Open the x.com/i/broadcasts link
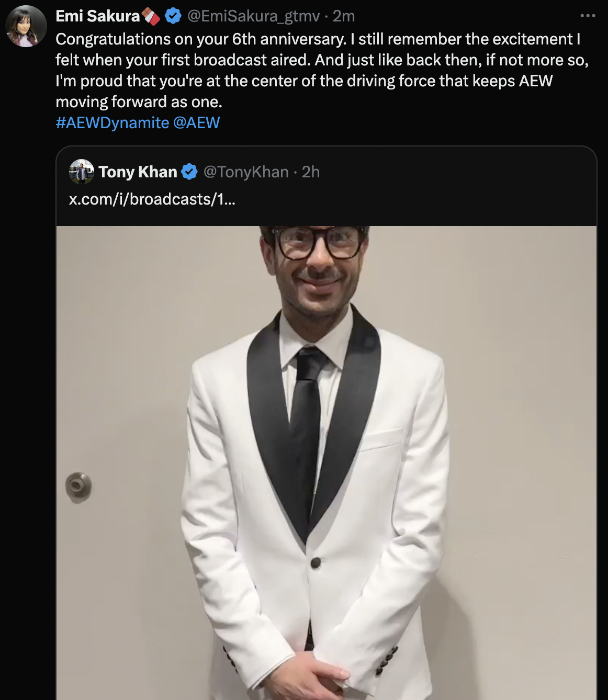 pos(152,199)
